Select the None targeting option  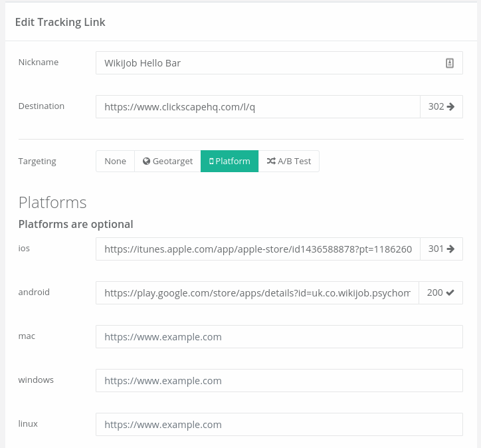[115, 162]
